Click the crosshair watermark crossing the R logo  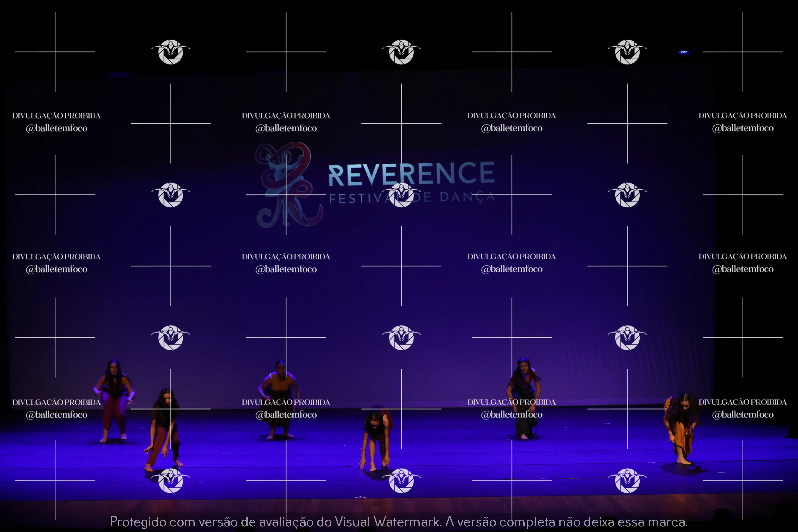click(x=286, y=195)
